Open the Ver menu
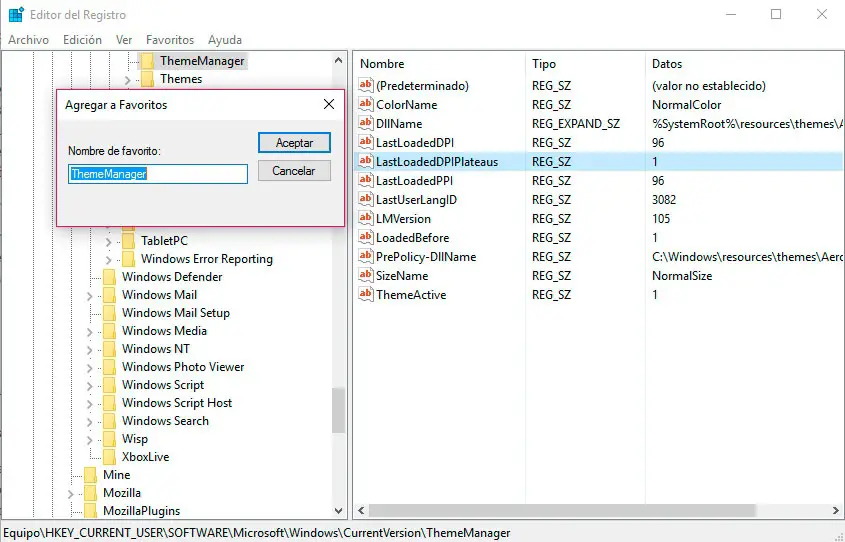Screen dimensions: 845x542 pyautogui.click(x=124, y=40)
